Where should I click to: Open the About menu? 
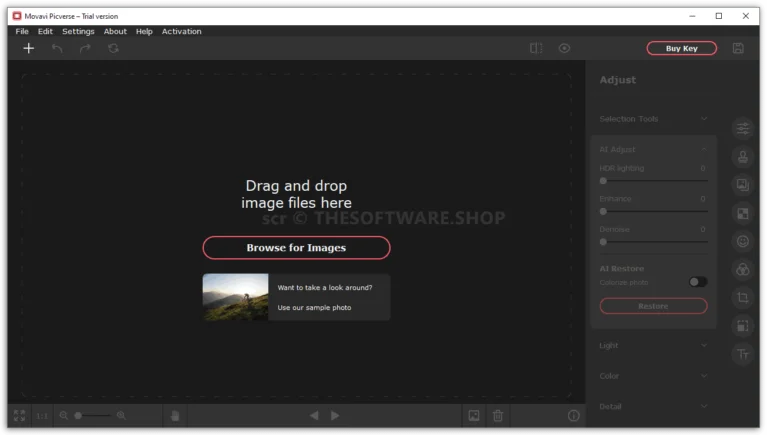coord(115,31)
